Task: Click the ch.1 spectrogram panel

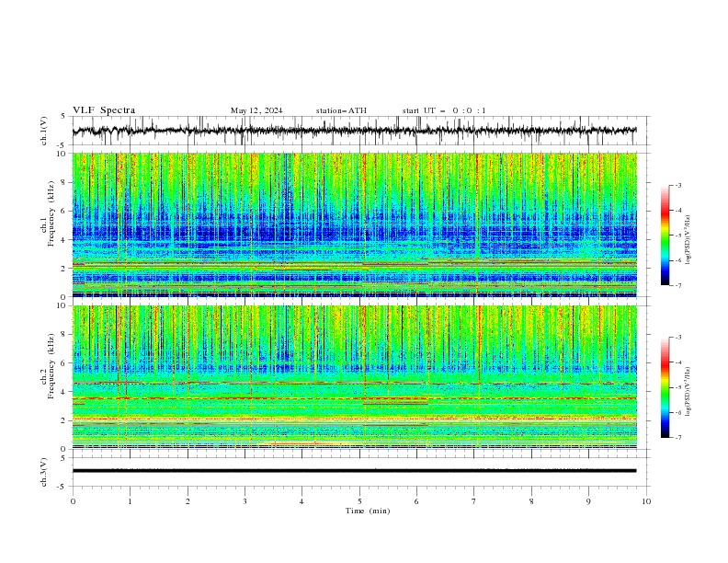Action: (355, 224)
